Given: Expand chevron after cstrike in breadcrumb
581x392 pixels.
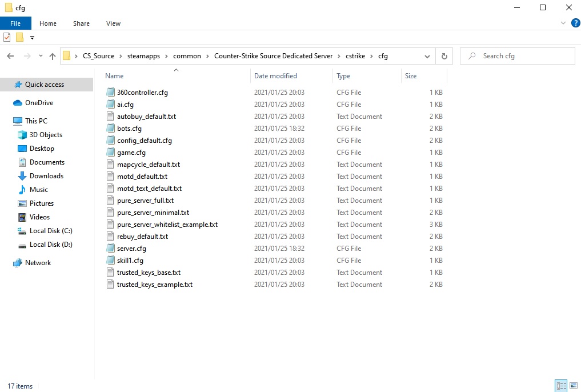Looking at the screenshot, I should (371, 57).
